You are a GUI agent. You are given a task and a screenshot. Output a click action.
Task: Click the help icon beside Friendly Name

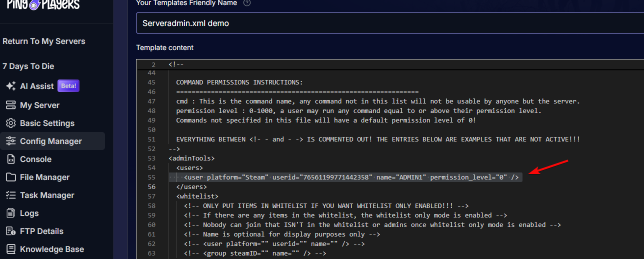246,3
